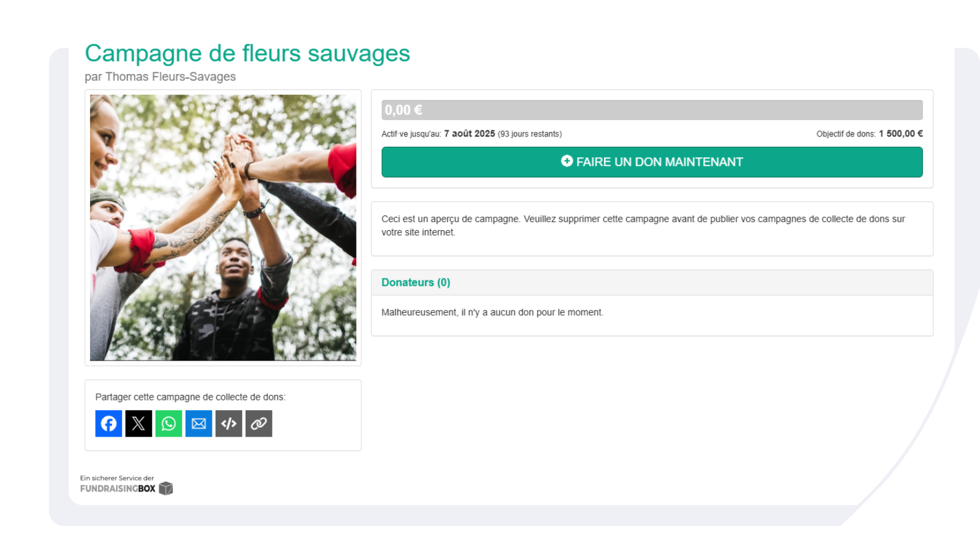
Task: Click the donation goal 1 500,00 €
Action: coord(900,133)
